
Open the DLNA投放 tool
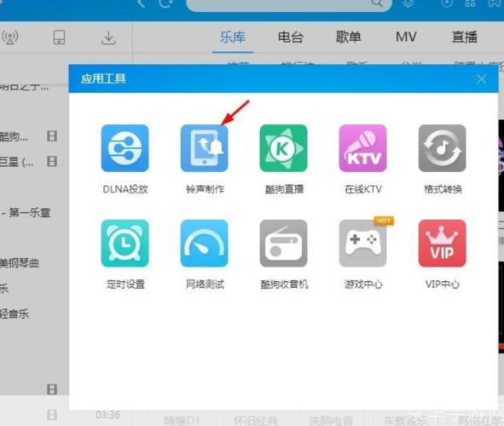pos(125,148)
